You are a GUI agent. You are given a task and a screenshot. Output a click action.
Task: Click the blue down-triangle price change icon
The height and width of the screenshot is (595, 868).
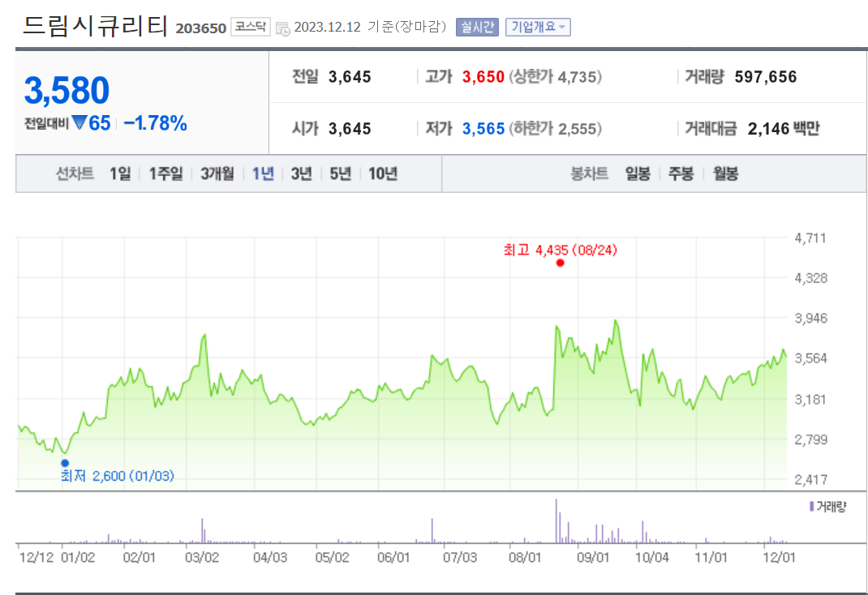(x=79, y=122)
